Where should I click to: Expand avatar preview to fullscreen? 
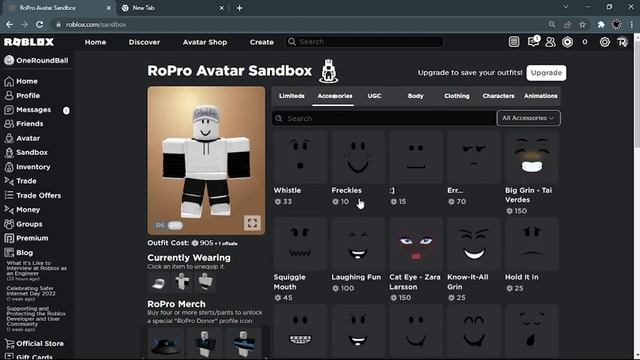[252, 222]
